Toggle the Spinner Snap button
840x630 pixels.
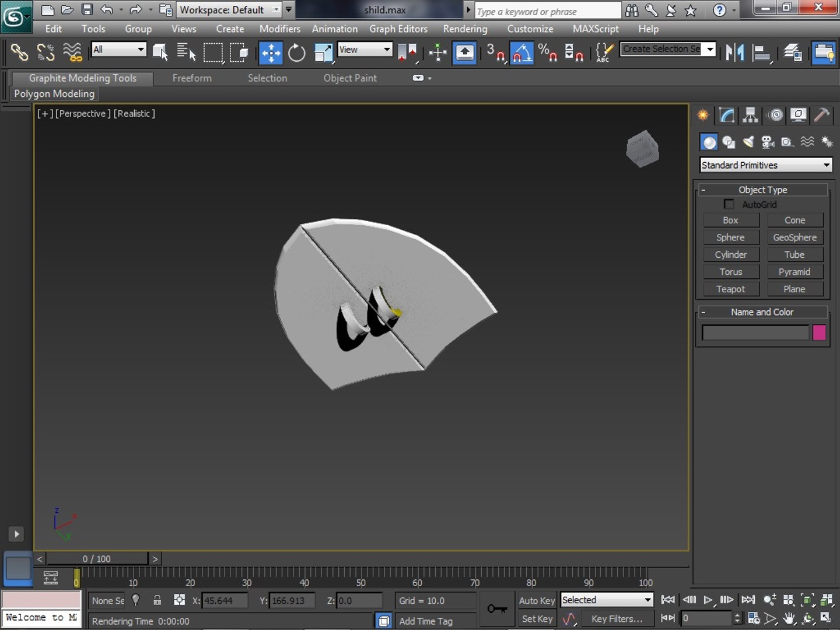[574, 52]
